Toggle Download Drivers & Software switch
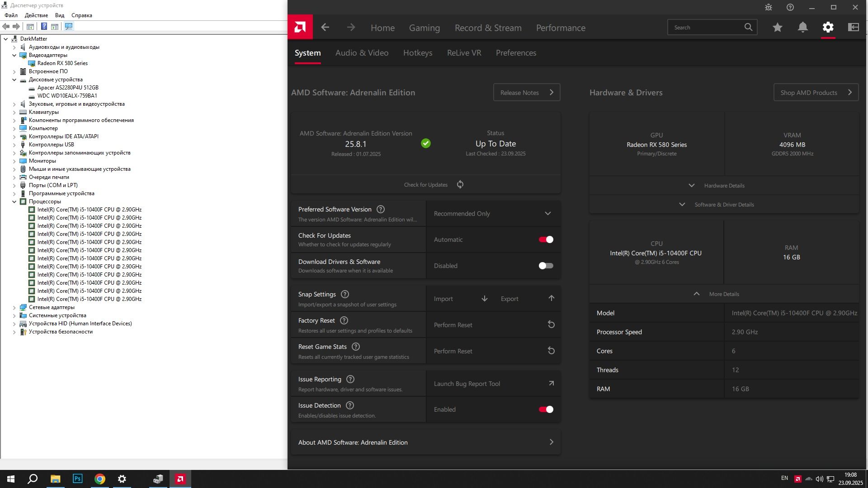The image size is (868, 488). coord(546,266)
